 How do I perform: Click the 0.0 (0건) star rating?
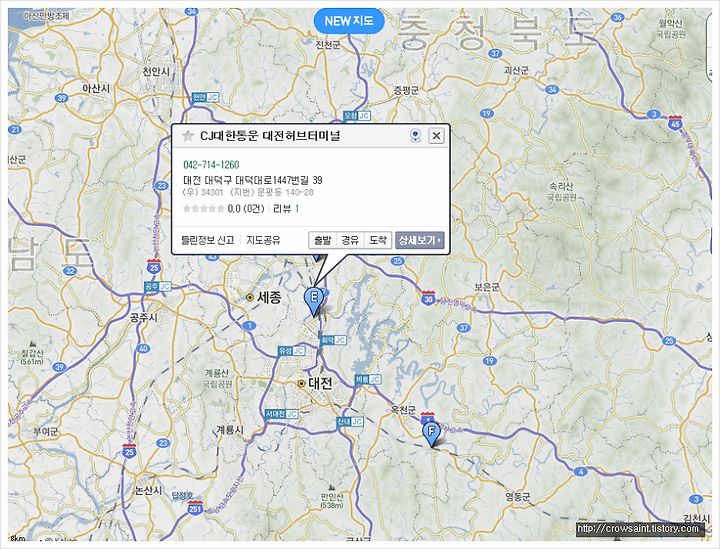(x=224, y=209)
